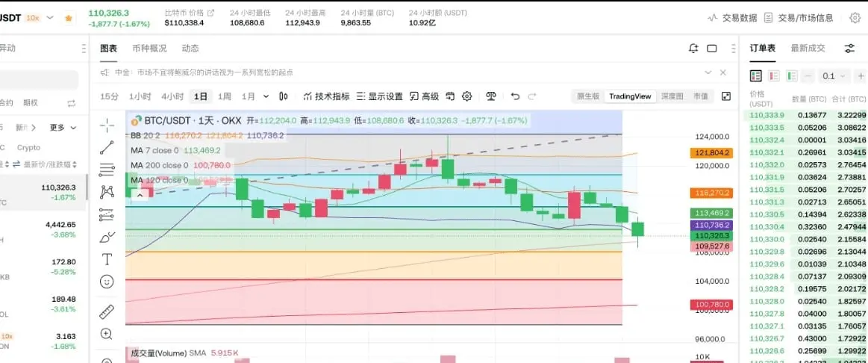
Task: Open the emoji sticker tool
Action: [x=107, y=282]
